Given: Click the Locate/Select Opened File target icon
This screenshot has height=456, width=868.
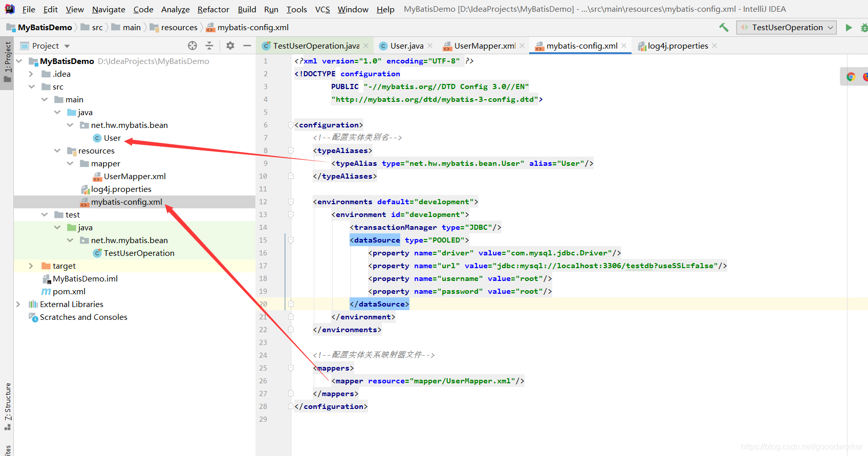Looking at the screenshot, I should pyautogui.click(x=192, y=46).
